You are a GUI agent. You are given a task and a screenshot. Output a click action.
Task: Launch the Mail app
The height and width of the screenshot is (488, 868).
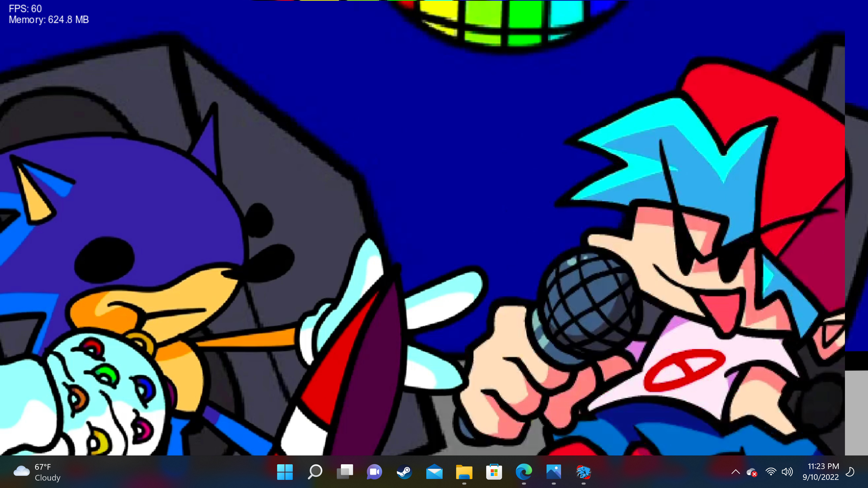click(434, 472)
